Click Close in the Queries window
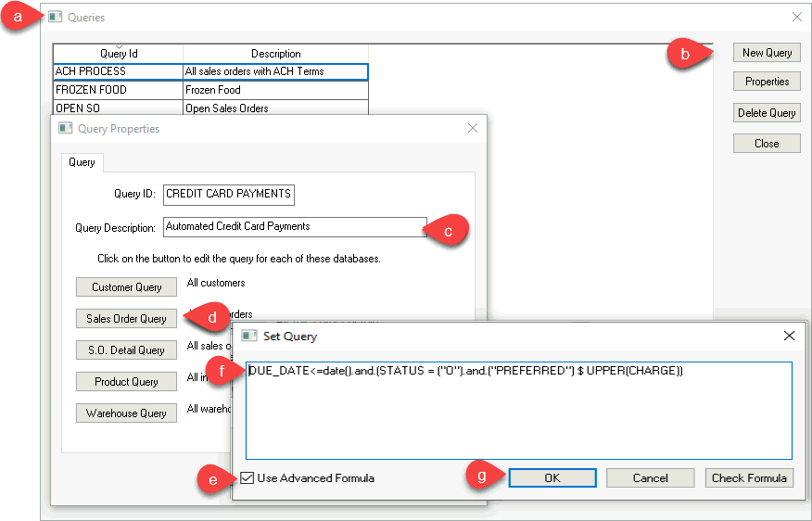This screenshot has height=521, width=812. tap(767, 144)
